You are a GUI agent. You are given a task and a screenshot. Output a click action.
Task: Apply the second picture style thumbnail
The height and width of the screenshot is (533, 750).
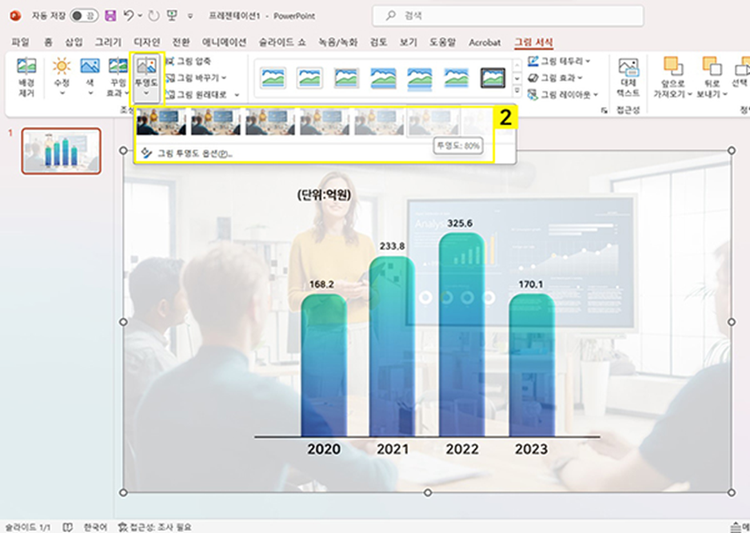(x=309, y=78)
